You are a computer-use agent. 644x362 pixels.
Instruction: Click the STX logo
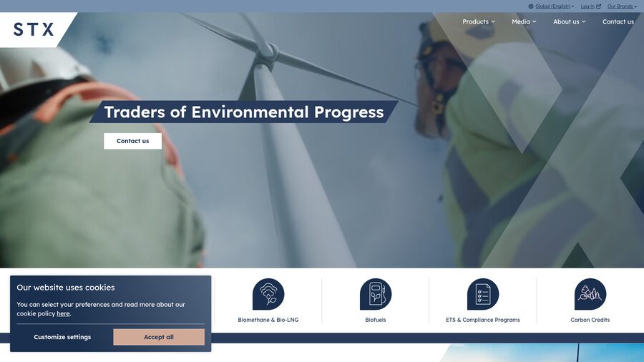pyautogui.click(x=34, y=29)
